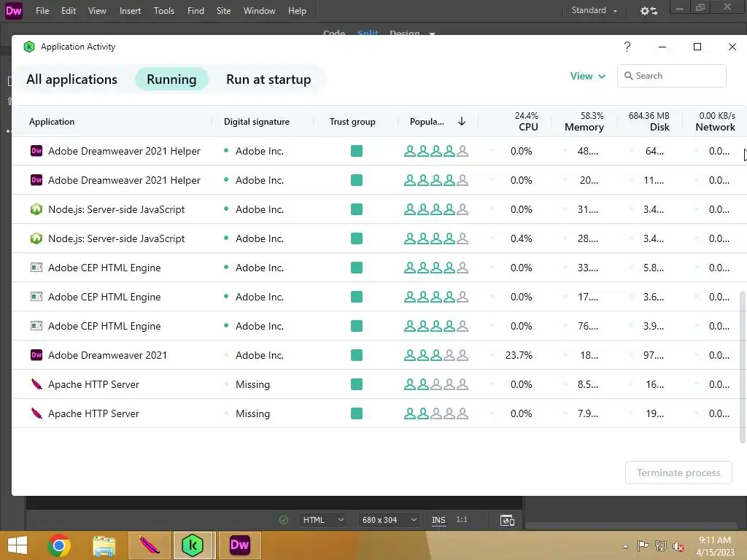Click 'Missing' signature of the last Apache row
This screenshot has width=747, height=560.
click(252, 413)
